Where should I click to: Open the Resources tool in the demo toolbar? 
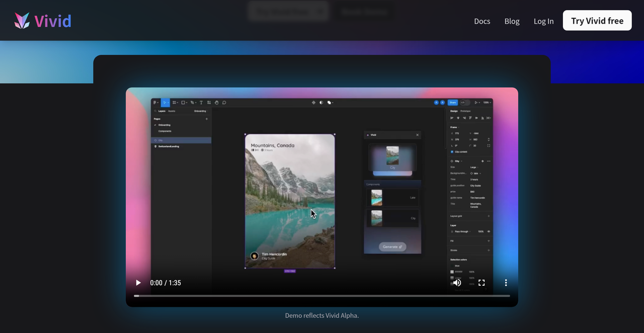coord(209,102)
